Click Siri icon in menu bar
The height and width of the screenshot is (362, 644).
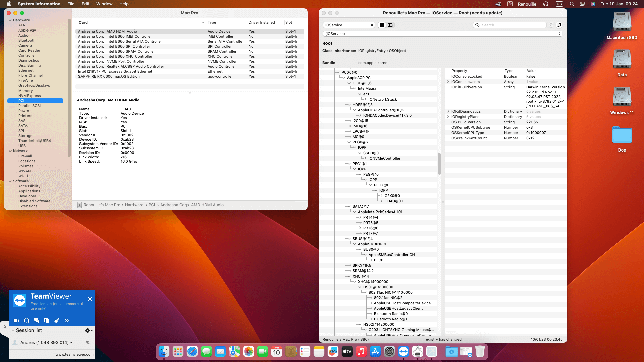pos(593,4)
